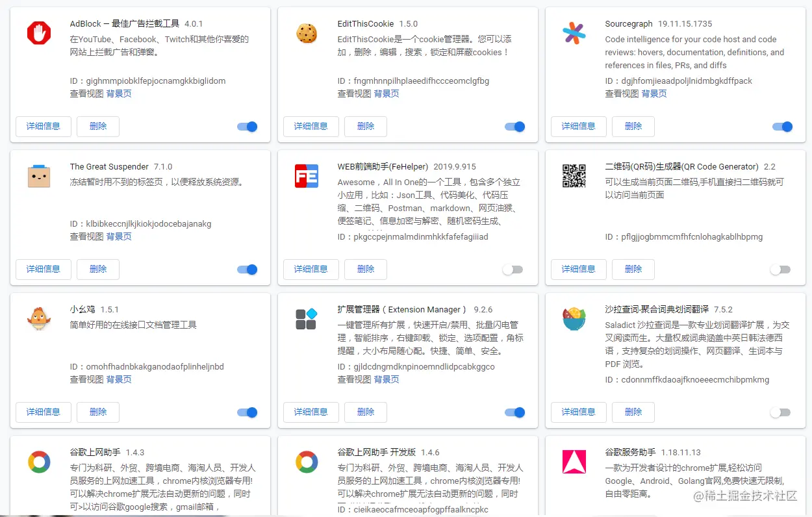Click the QR Code Generator icon
The image size is (812, 517).
coord(574,176)
